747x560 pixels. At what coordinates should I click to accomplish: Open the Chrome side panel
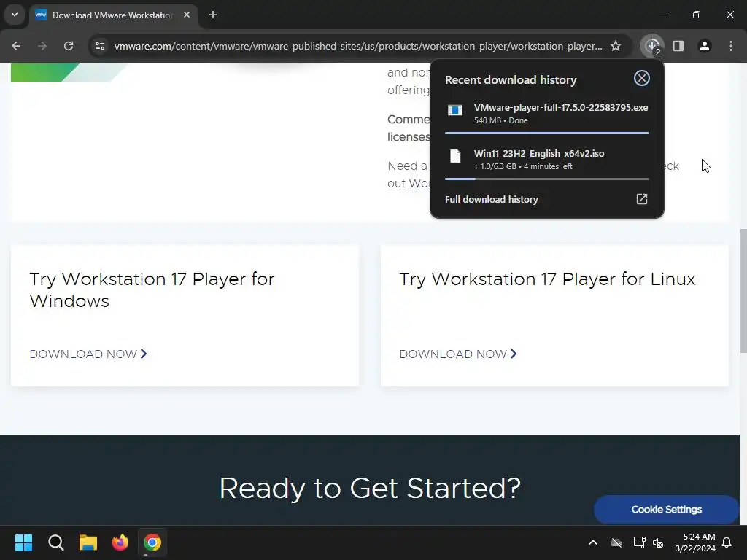click(678, 46)
